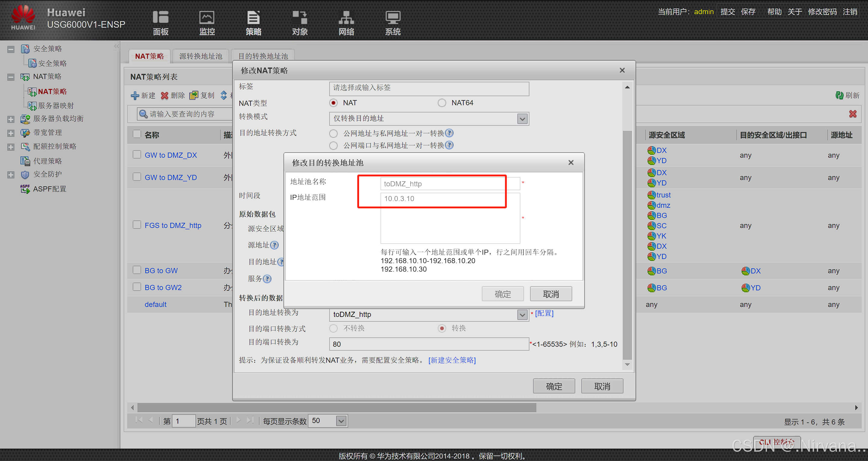Open the 每页显示条数 dropdown
The height and width of the screenshot is (461, 868).
341,421
